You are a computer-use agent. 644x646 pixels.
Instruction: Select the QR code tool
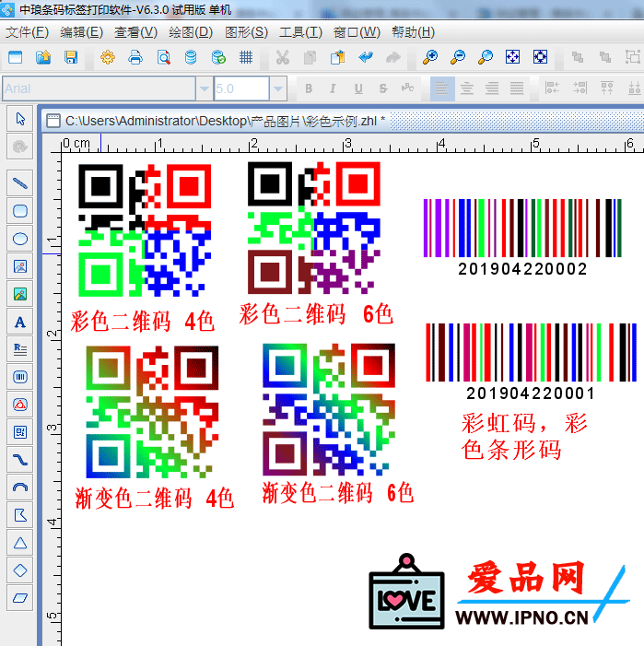(19, 432)
